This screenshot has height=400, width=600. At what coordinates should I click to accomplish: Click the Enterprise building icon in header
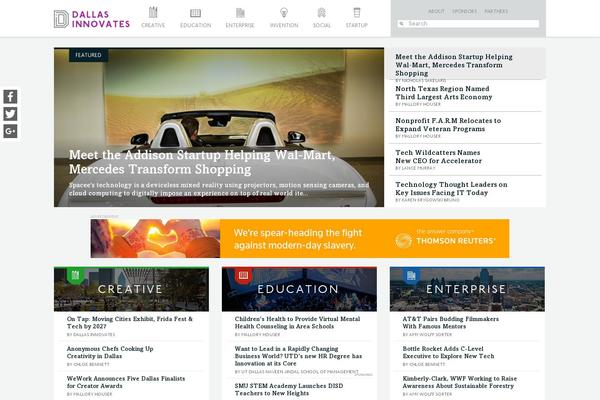coord(240,13)
